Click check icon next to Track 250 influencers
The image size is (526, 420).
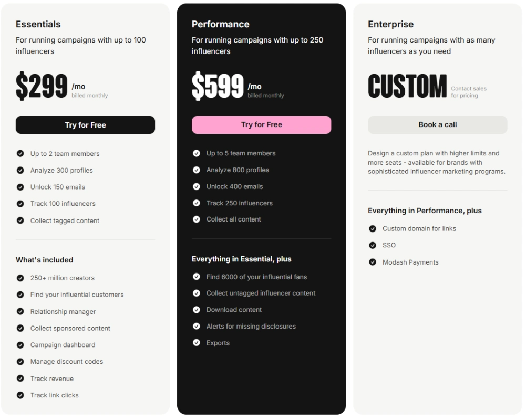click(x=197, y=203)
